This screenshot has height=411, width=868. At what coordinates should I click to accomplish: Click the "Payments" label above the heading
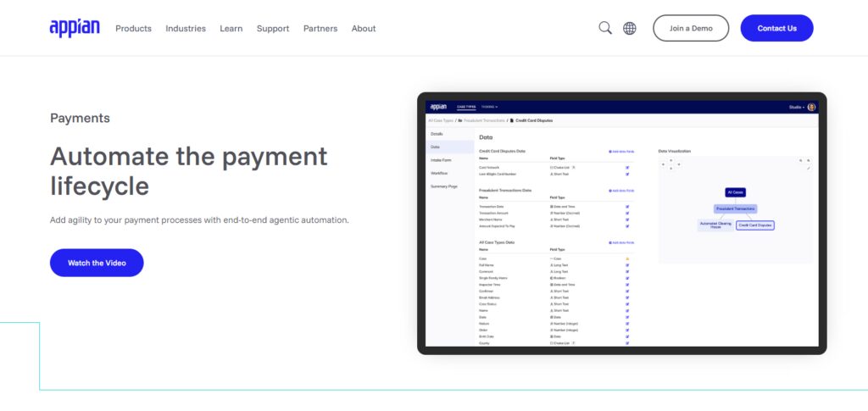[x=80, y=118]
